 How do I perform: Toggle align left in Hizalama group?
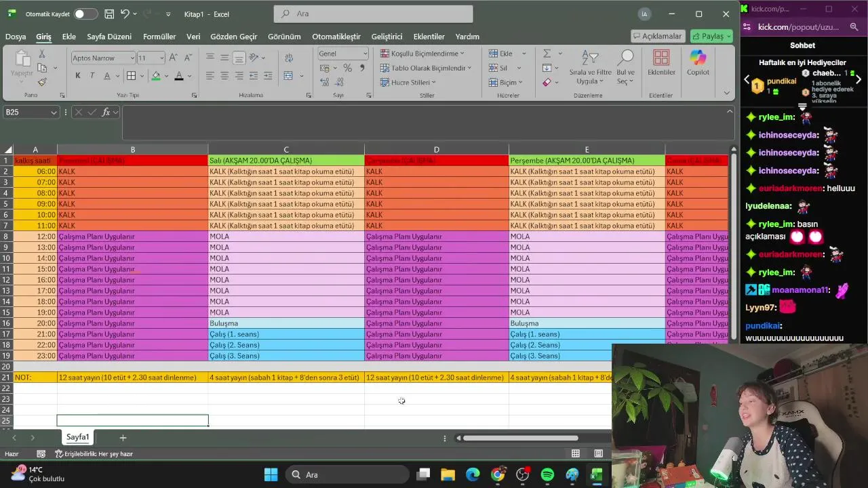pos(210,76)
